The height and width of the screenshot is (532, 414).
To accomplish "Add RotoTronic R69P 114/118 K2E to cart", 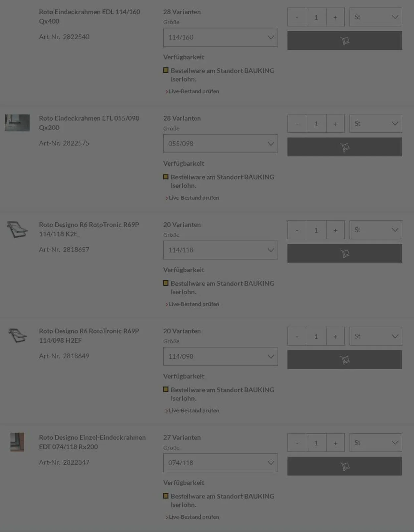I will pos(344,253).
